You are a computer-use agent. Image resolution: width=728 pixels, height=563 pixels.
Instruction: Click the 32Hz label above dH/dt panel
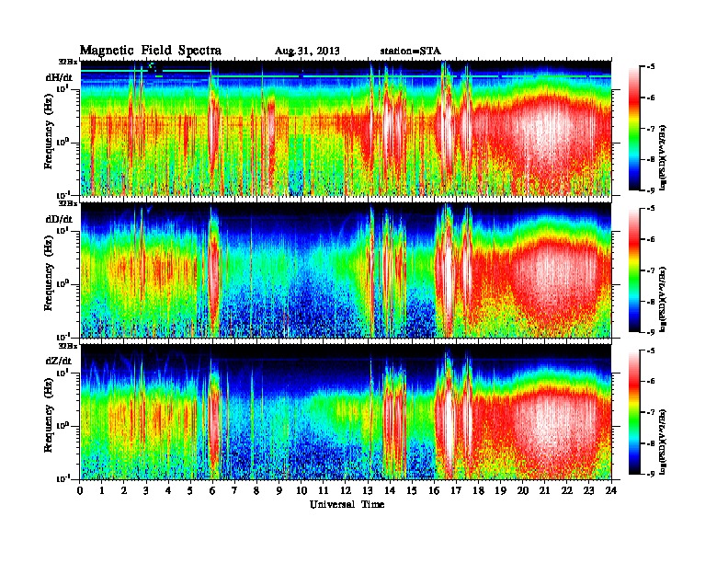(x=68, y=62)
